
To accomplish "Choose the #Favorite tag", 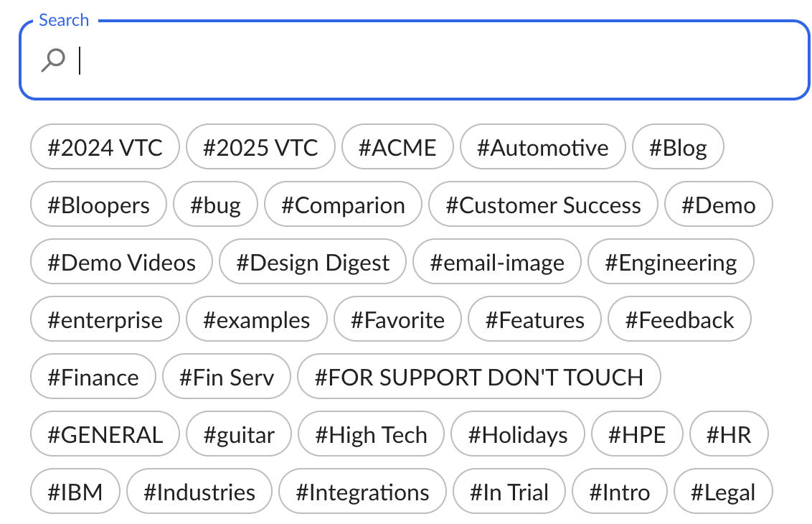I will (x=397, y=320).
